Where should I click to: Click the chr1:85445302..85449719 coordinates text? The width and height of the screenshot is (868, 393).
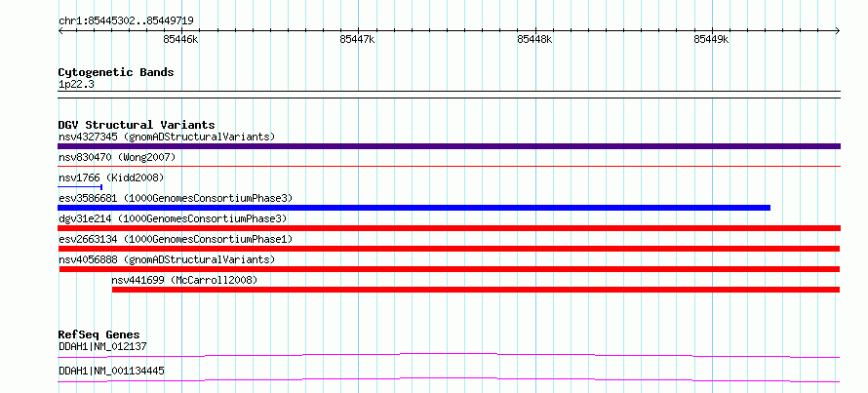click(126, 21)
